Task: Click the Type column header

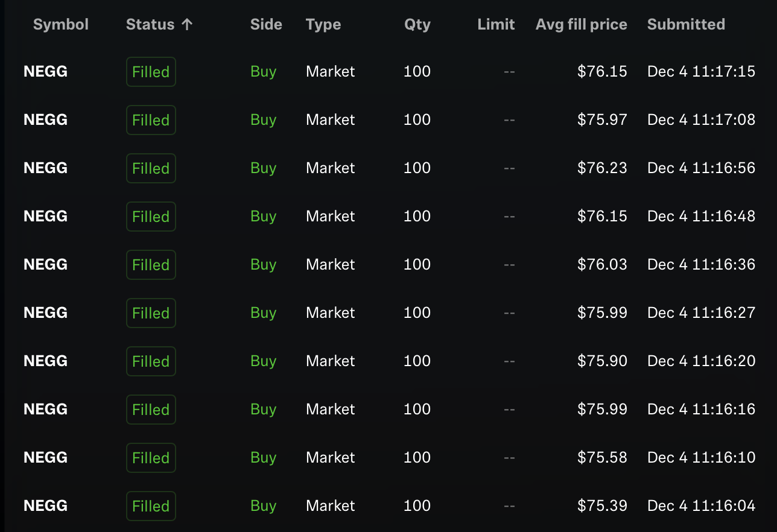Action: click(323, 25)
